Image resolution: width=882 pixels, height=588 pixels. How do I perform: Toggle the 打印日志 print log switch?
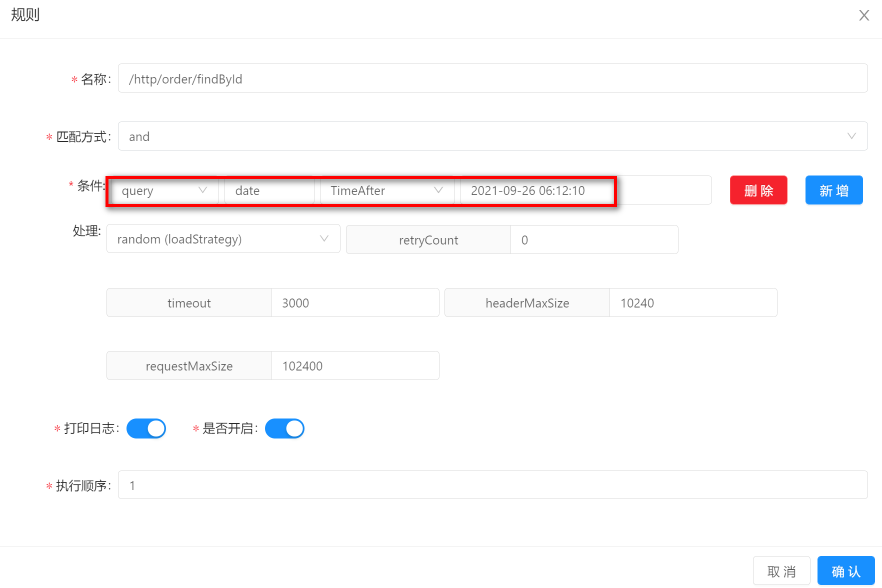(146, 428)
